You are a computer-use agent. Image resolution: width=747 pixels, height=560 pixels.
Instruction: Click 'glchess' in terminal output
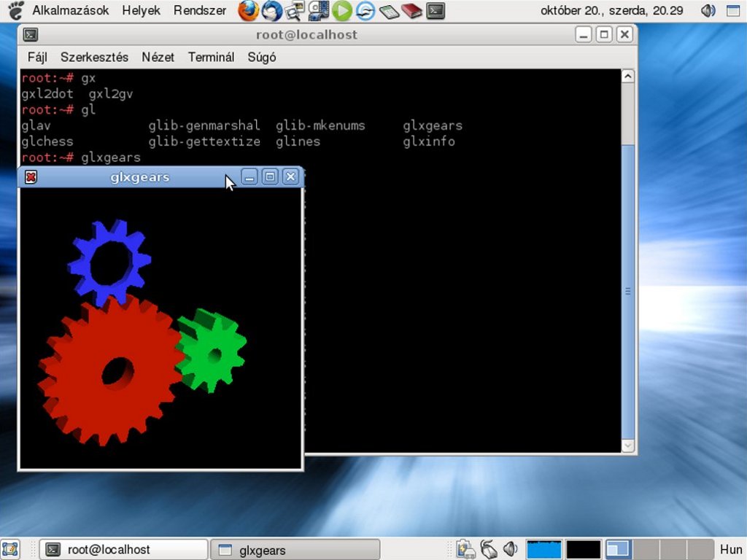coord(47,141)
